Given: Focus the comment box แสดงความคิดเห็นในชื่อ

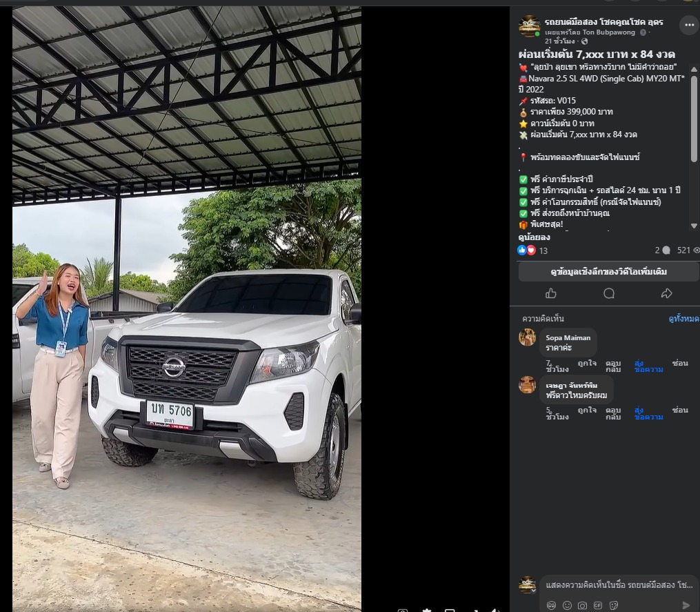Looking at the screenshot, I should 619,585.
